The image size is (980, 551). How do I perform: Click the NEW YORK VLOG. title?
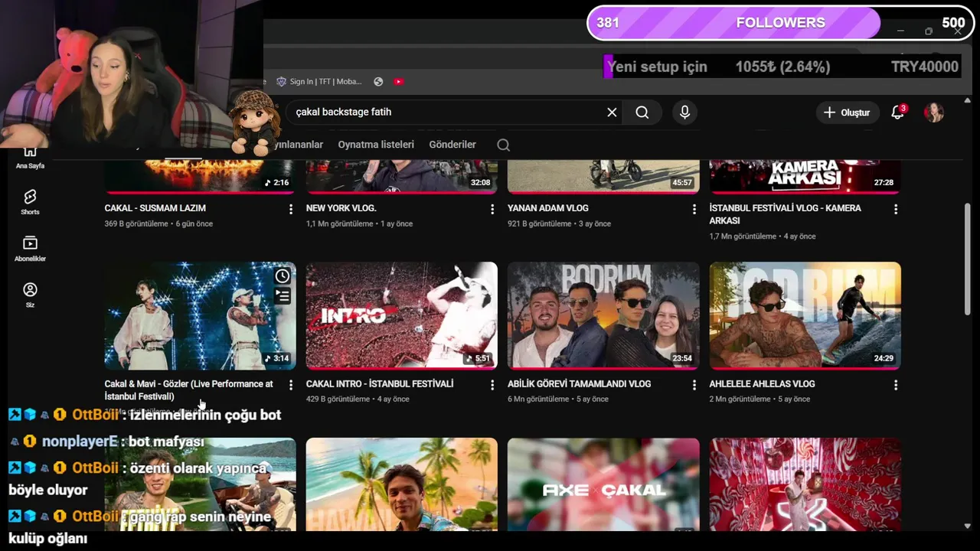(x=341, y=208)
